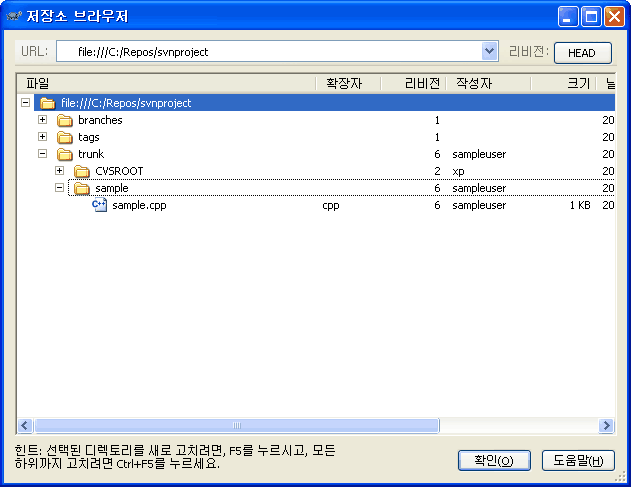Click the title bar application icon
631x487 pixels.
14,17
